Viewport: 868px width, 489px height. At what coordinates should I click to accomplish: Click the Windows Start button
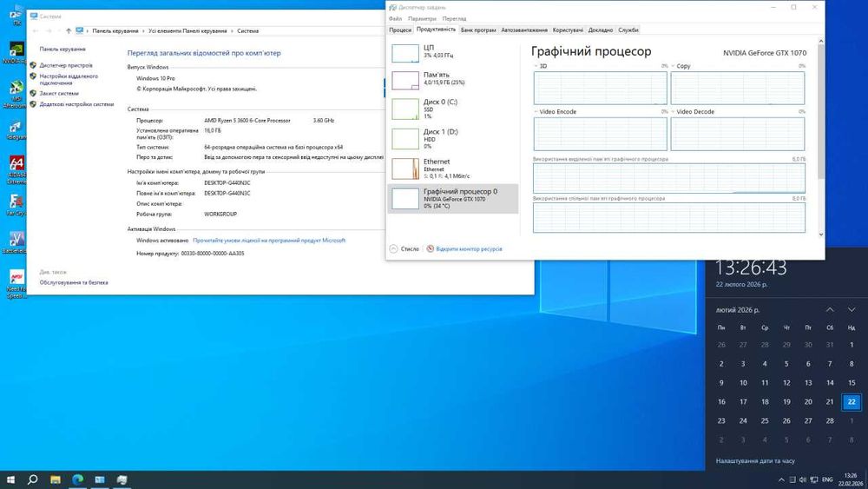tap(10, 479)
